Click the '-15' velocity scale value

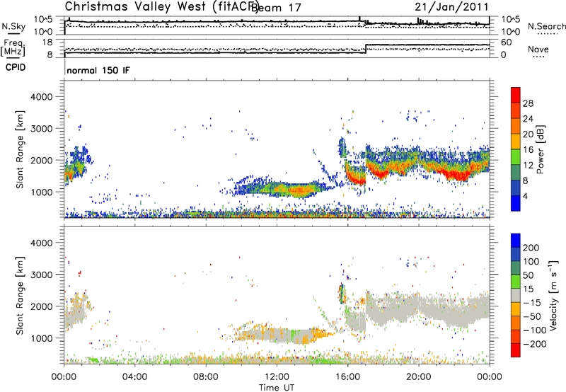point(532,303)
